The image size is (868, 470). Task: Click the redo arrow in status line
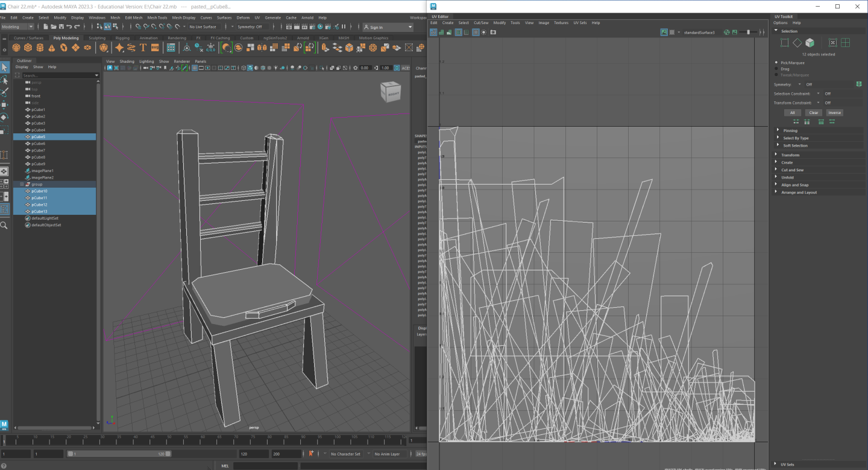point(77,27)
